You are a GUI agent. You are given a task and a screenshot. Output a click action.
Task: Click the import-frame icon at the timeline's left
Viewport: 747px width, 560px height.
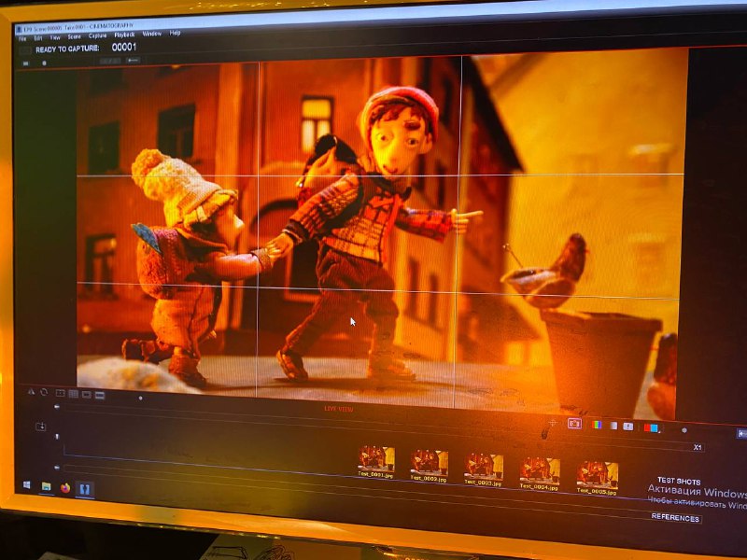pyautogui.click(x=41, y=427)
